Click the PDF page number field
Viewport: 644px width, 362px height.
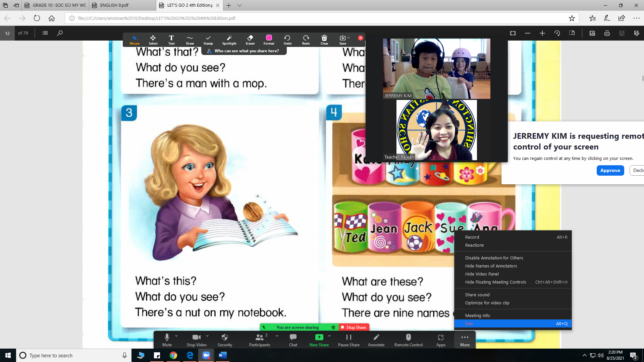7,33
